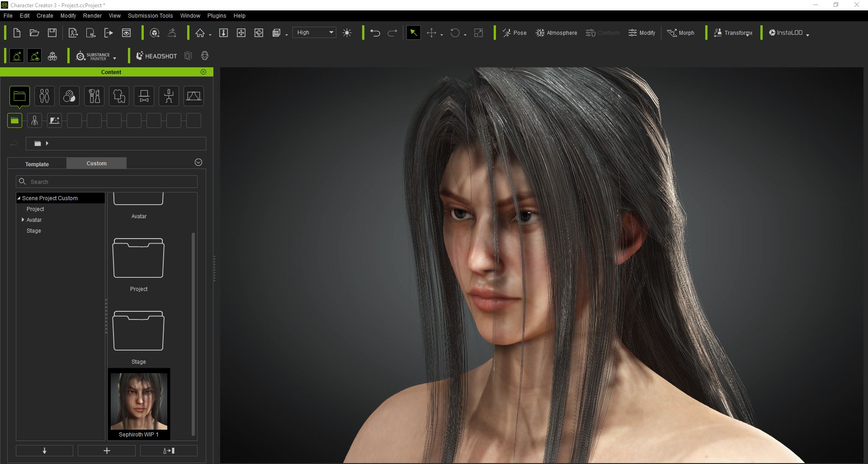This screenshot has width=868, height=464.
Task: Save the project with the floppy disk icon
Action: 52,33
